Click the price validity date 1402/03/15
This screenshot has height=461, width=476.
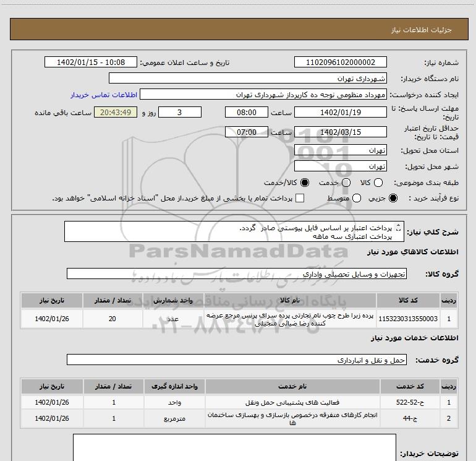click(x=340, y=132)
